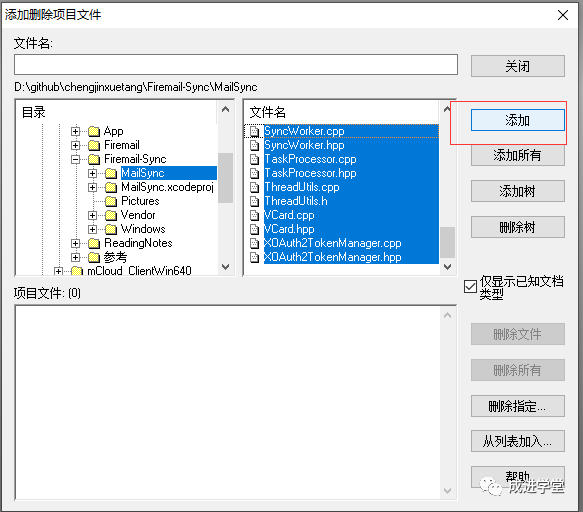Expand the ReadingNotes folder node
Screen dimensions: 583x512
pos(75,243)
